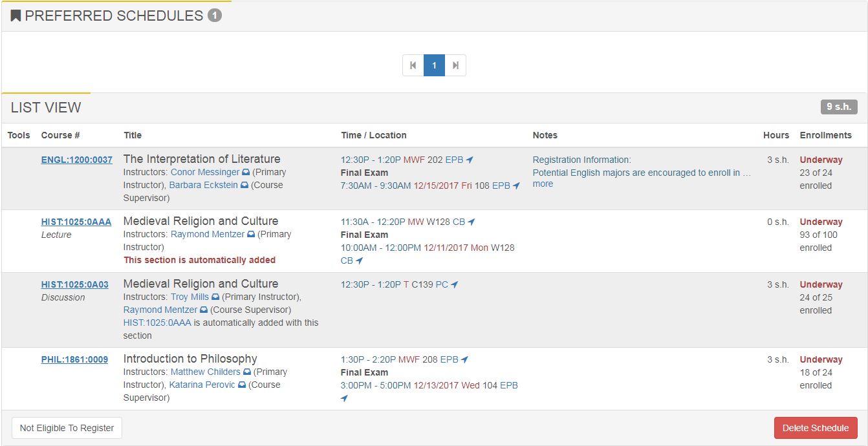Image resolution: width=868 pixels, height=446 pixels.
Task: Click the 'Notes' column header
Action: (x=545, y=135)
